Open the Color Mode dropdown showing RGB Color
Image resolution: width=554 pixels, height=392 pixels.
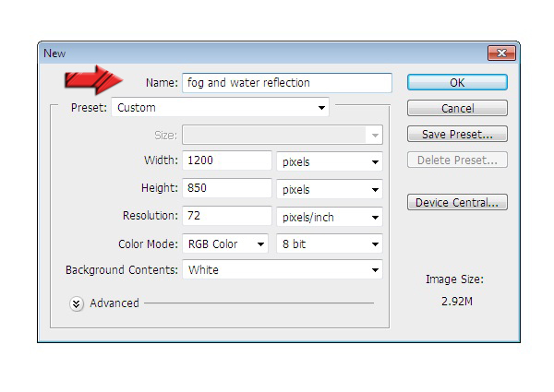(224, 244)
